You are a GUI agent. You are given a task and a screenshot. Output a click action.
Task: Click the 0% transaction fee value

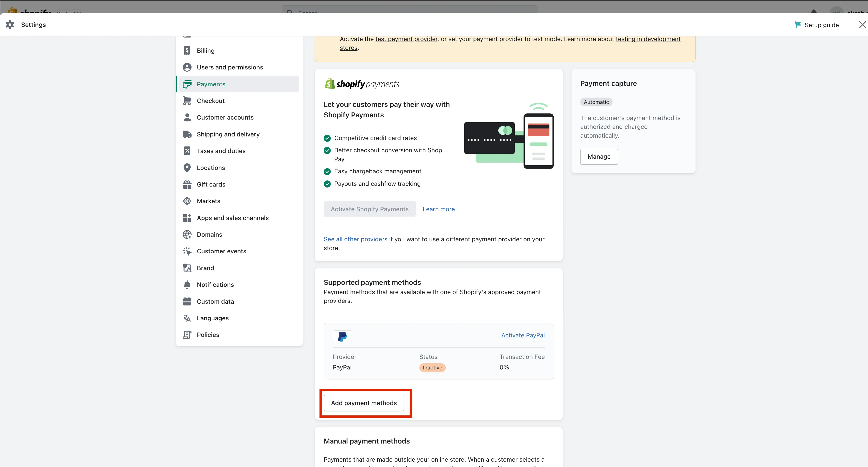tap(504, 367)
